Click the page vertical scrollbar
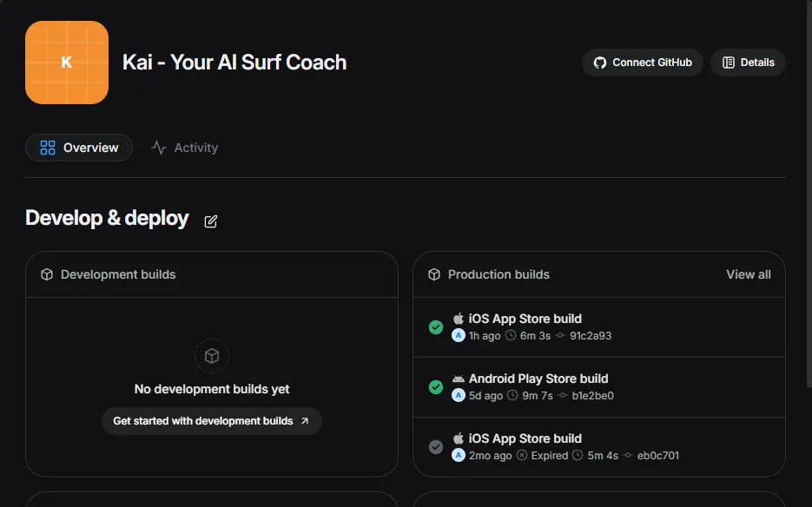This screenshot has width=812, height=507. point(809,194)
